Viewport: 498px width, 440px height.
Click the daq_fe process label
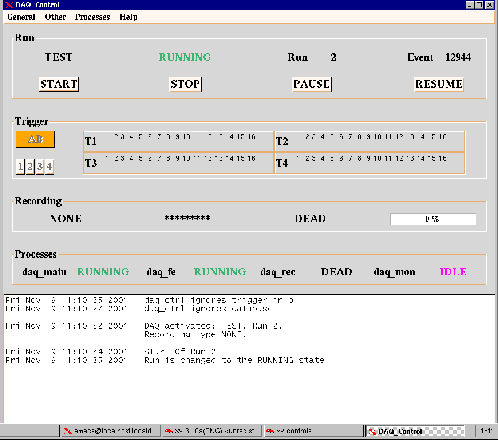coord(161,272)
